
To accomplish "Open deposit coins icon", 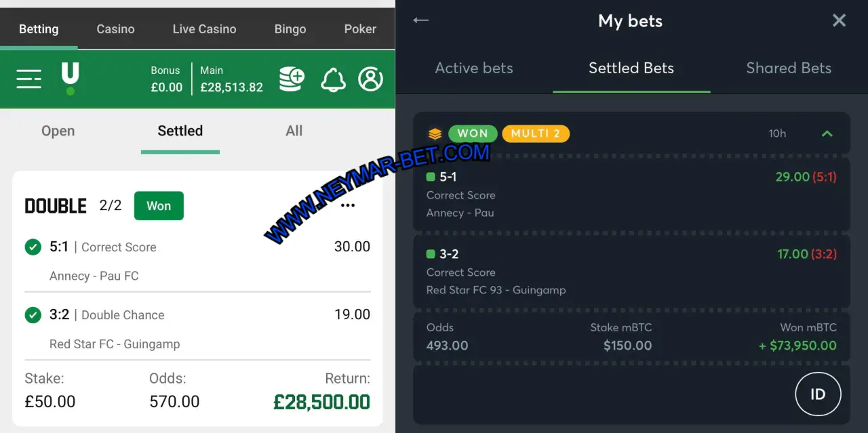I will tap(292, 79).
